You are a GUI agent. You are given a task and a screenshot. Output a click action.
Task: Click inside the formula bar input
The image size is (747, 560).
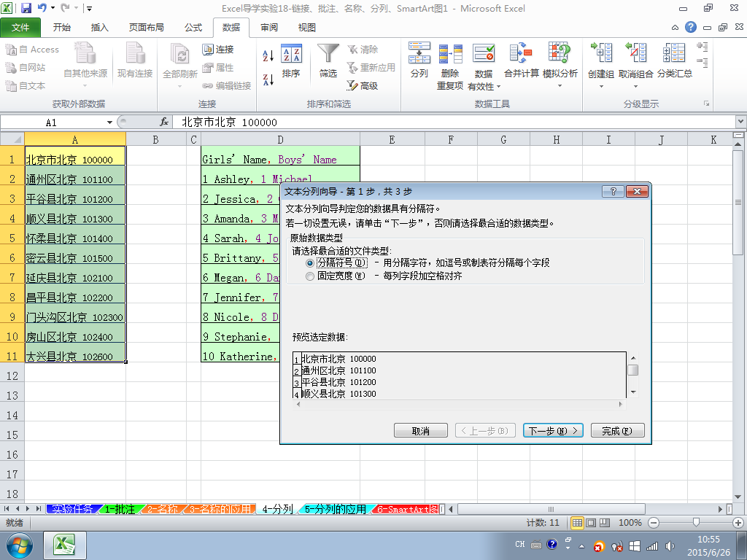pos(455,122)
